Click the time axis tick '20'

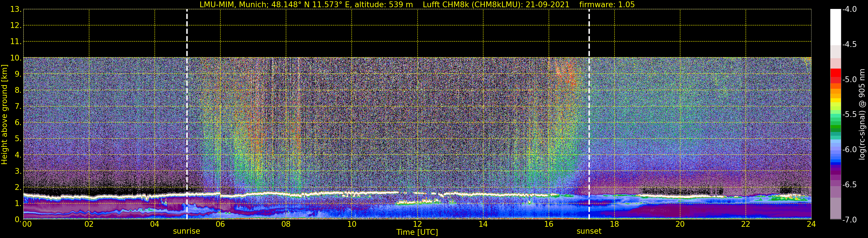(x=680, y=224)
